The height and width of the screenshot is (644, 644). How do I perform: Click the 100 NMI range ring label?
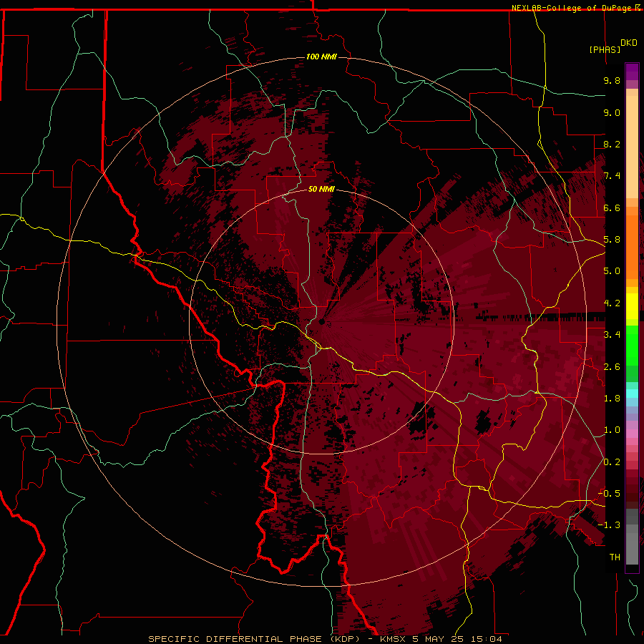(321, 57)
